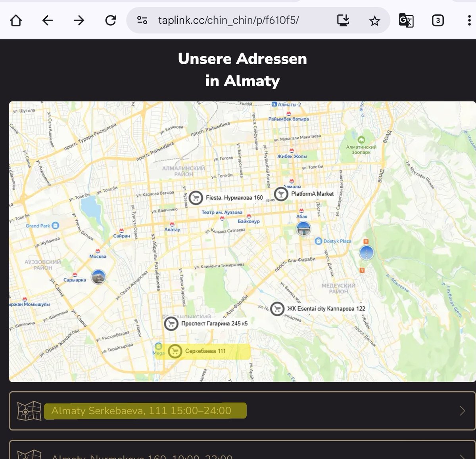The height and width of the screenshot is (459, 476).
Task: Click the Абая metro station marker
Action: click(x=301, y=211)
